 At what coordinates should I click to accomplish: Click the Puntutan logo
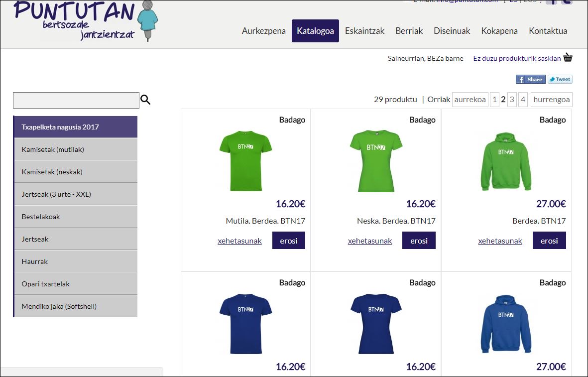86,20
